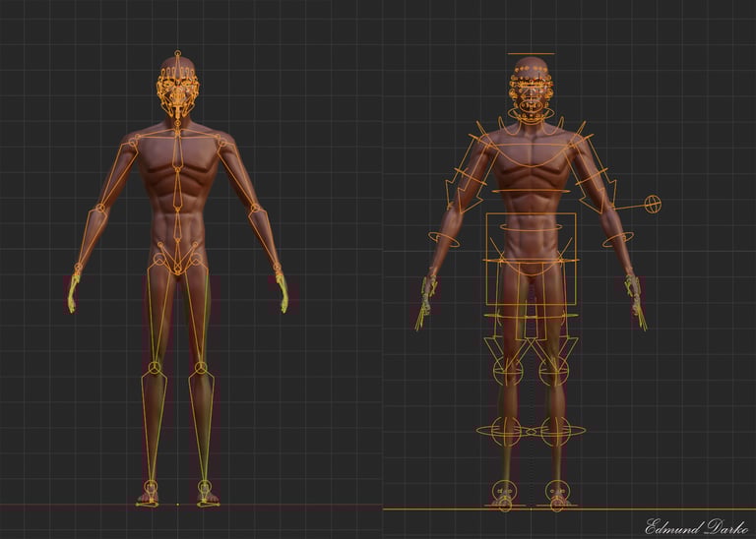Viewport: 756px width, 539px height.
Task: Select the skeleton rig's screen-right knee joint circle
Action: 201,368
